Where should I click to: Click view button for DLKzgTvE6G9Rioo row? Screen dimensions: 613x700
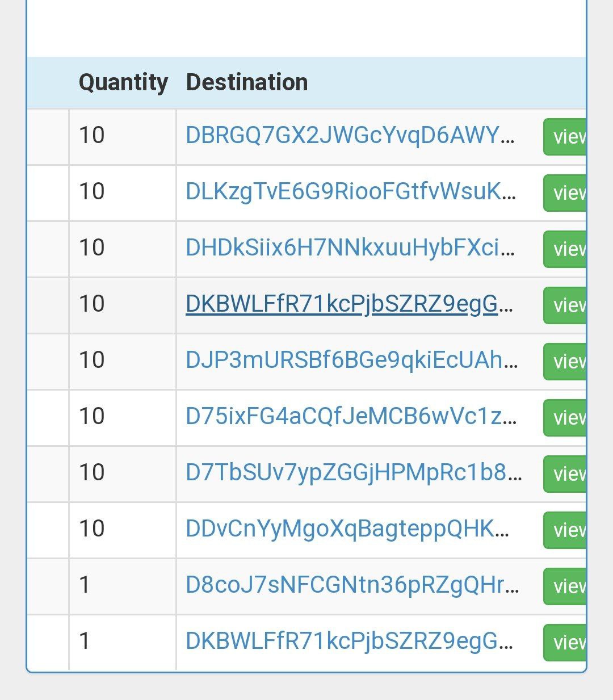[x=565, y=193]
